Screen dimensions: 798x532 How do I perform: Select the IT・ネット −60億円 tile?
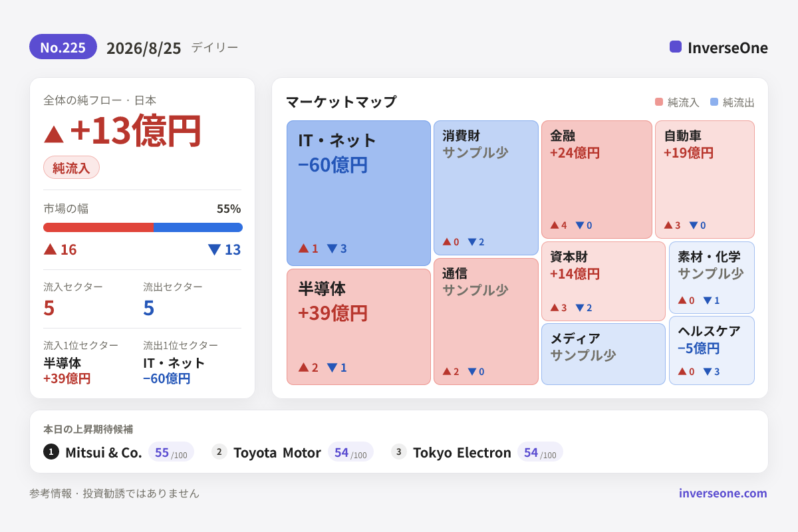coord(359,193)
